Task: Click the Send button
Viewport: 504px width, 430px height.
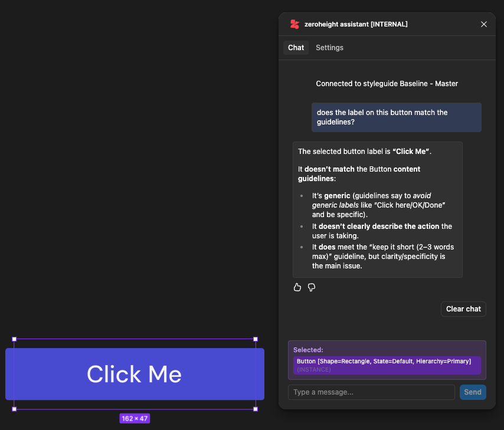Action: (x=473, y=392)
